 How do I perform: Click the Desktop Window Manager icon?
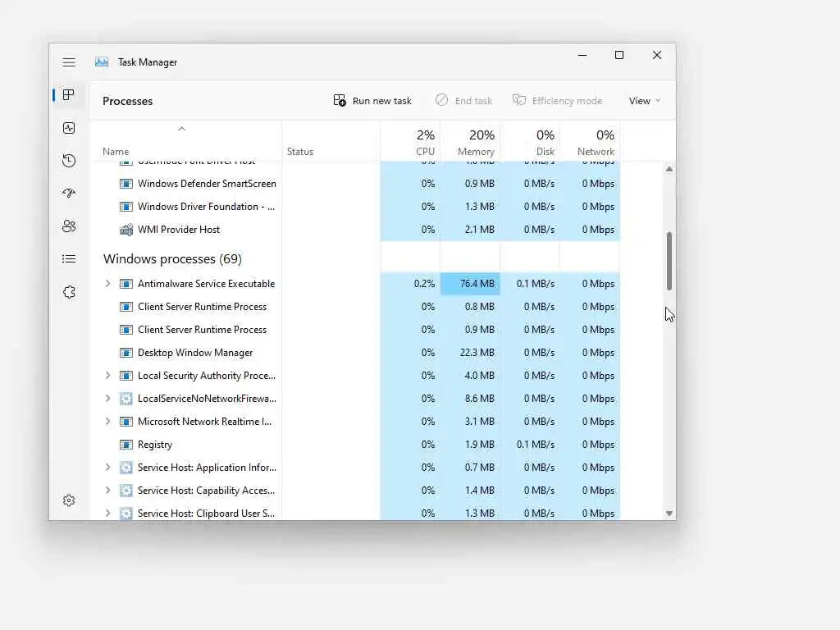coord(126,353)
